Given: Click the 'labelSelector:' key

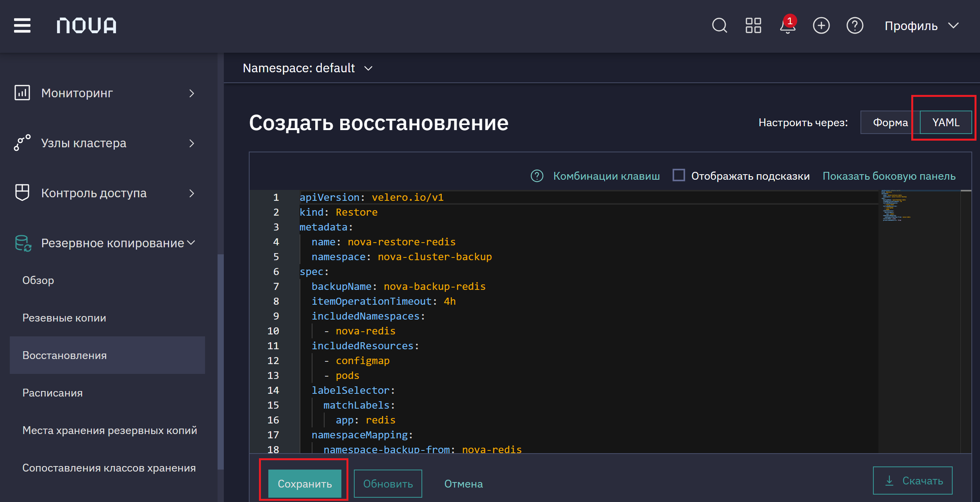Looking at the screenshot, I should 353,390.
